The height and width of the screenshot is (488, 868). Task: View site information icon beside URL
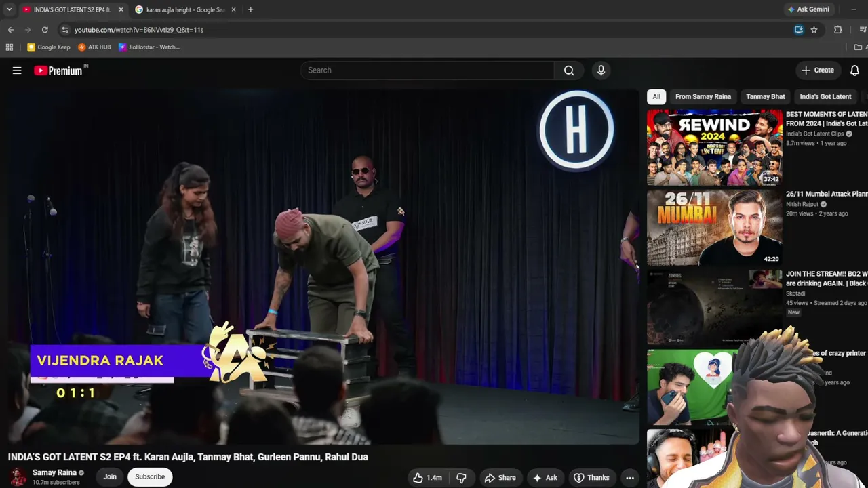pyautogui.click(x=65, y=30)
